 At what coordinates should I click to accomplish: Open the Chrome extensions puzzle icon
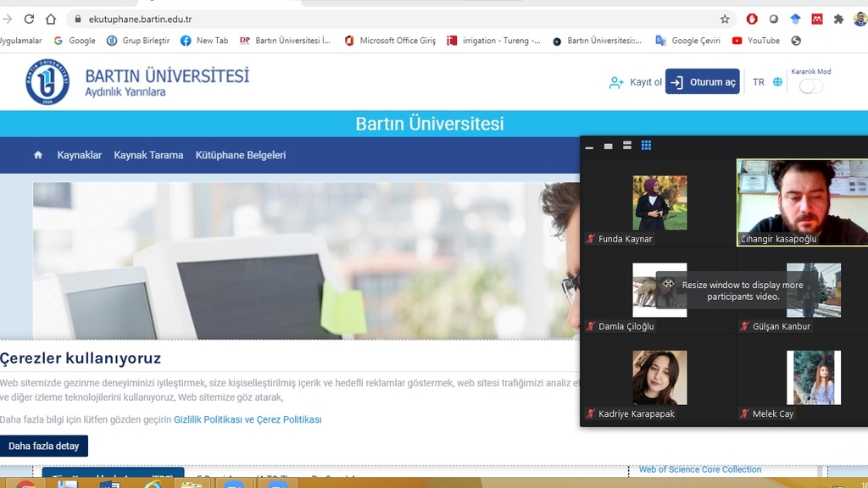tap(838, 19)
